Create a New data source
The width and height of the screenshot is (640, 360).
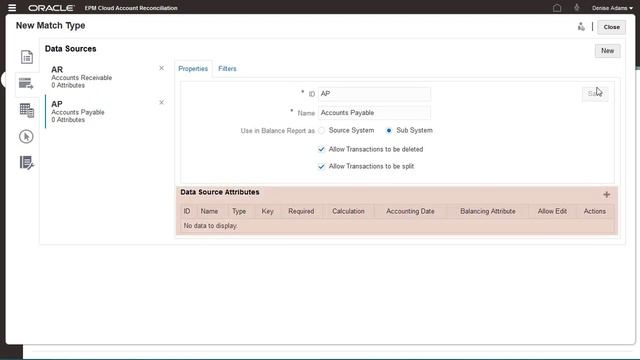click(x=607, y=51)
